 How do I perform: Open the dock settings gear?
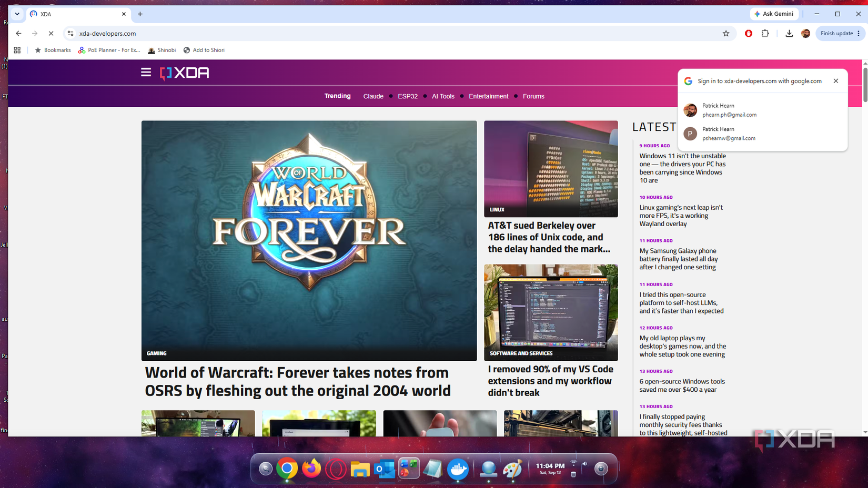click(x=601, y=468)
